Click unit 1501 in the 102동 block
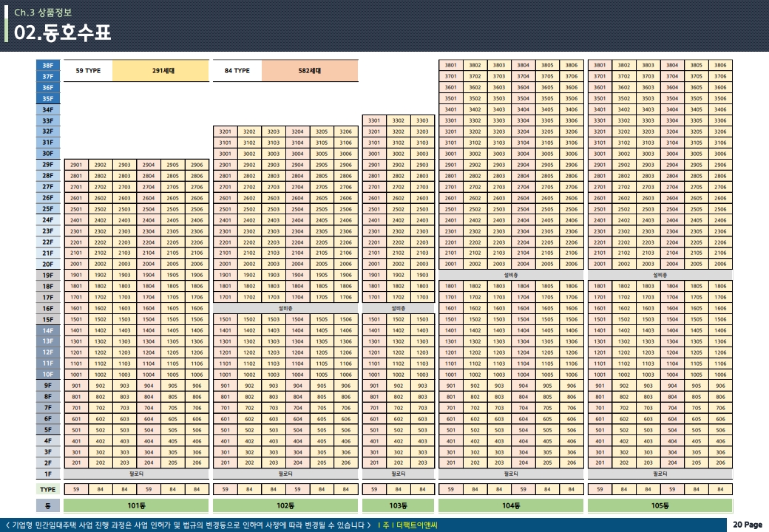769x532 pixels. (x=225, y=319)
